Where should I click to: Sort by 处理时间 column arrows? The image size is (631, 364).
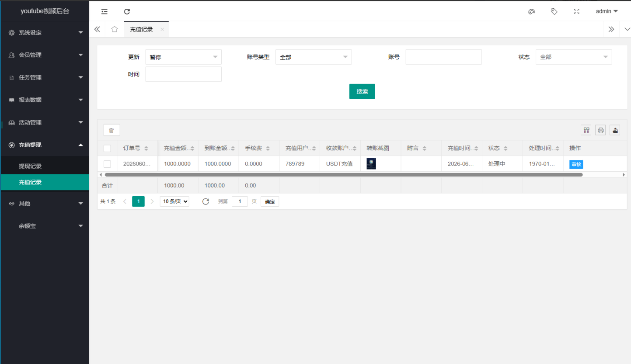coord(558,149)
